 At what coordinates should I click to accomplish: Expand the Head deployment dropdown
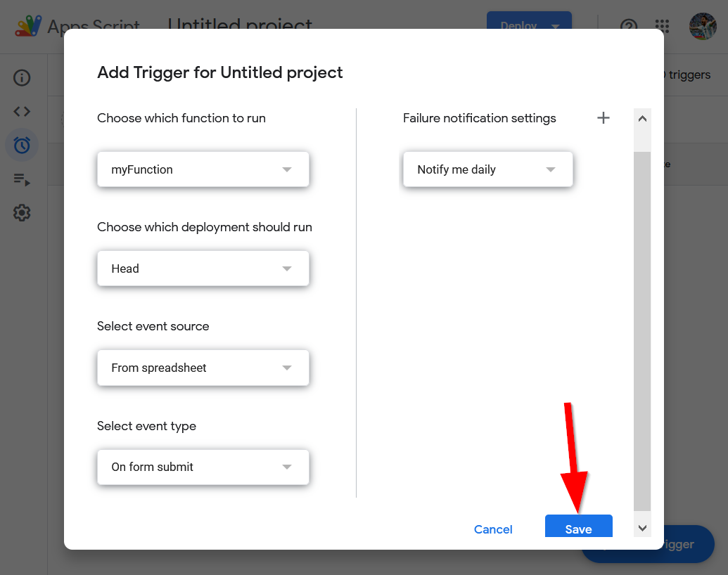(x=203, y=269)
